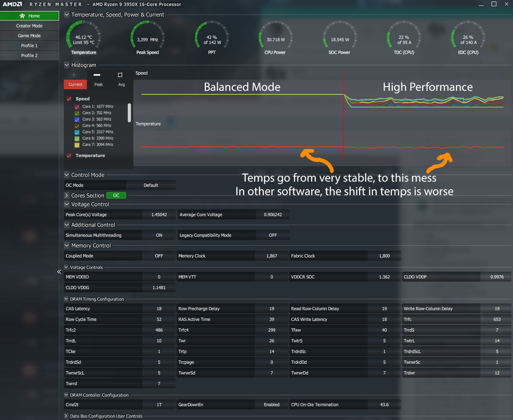Click CPU On-Die Termination value 43.6
Image resolution: width=513 pixels, height=420 pixels.
click(x=385, y=405)
